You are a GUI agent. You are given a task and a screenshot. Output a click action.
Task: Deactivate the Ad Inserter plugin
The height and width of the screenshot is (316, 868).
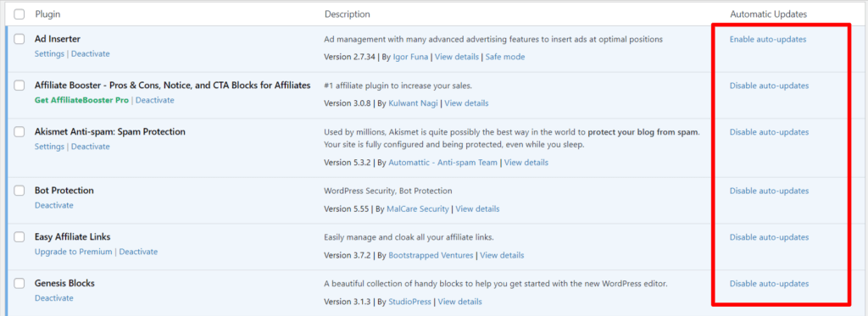click(x=90, y=53)
